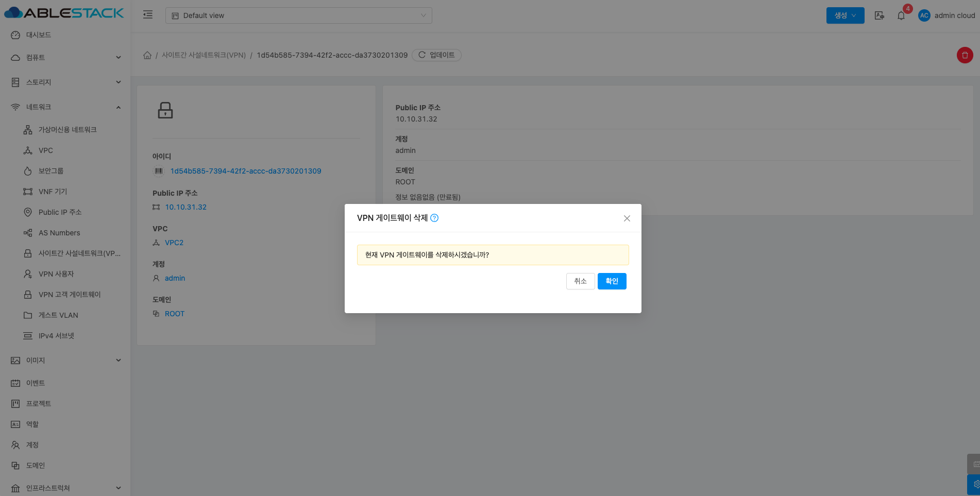Click the 보안그룹 flame icon

click(x=28, y=171)
